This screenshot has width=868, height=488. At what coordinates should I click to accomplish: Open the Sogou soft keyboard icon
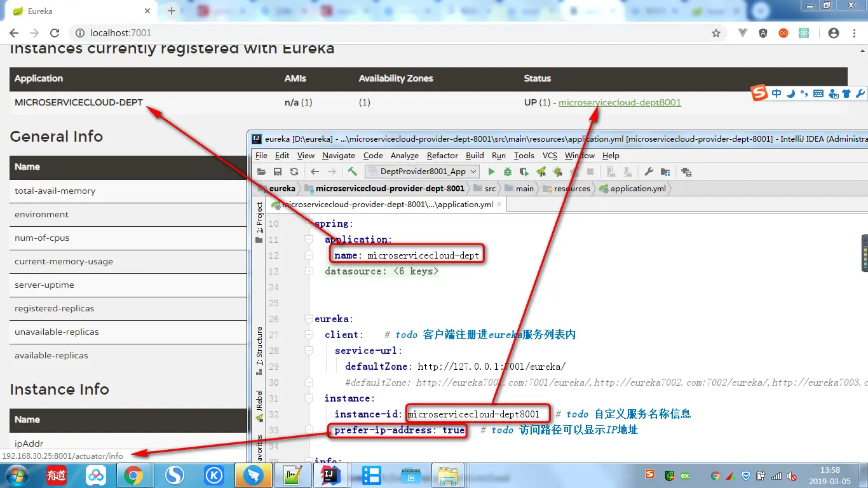click(x=818, y=93)
